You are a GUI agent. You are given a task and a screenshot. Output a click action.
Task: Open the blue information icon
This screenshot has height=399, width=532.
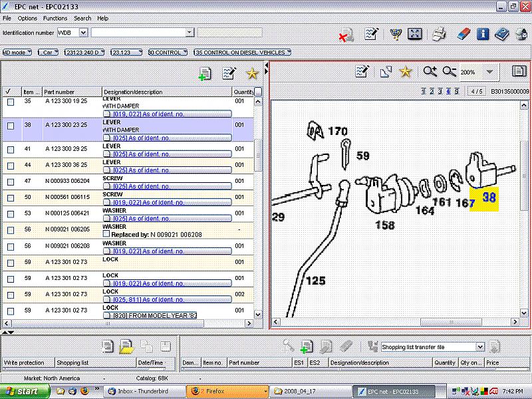point(483,34)
